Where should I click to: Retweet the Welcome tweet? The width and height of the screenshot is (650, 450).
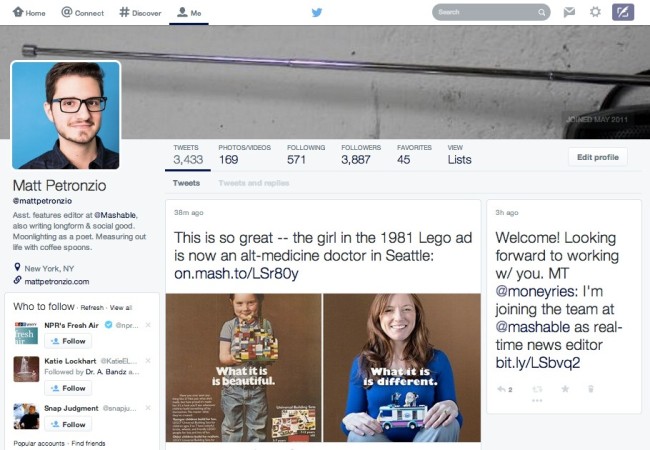(x=537, y=389)
